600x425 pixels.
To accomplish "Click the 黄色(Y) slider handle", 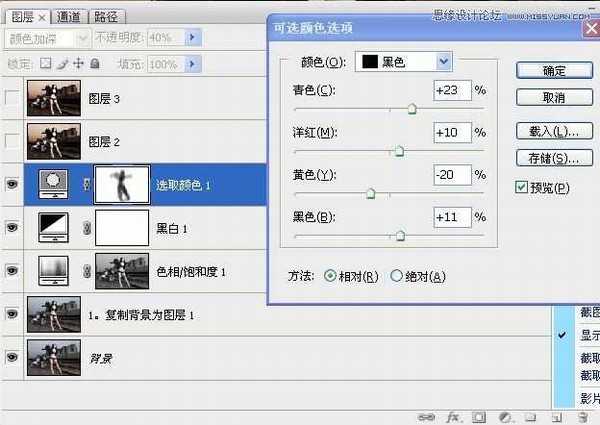I will (x=370, y=194).
